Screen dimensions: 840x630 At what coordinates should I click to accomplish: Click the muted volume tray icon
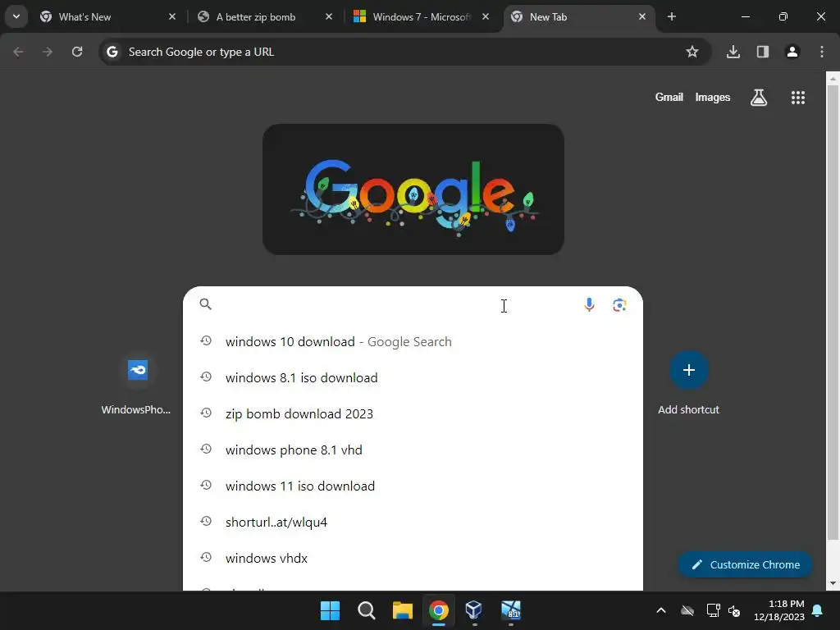tap(734, 610)
